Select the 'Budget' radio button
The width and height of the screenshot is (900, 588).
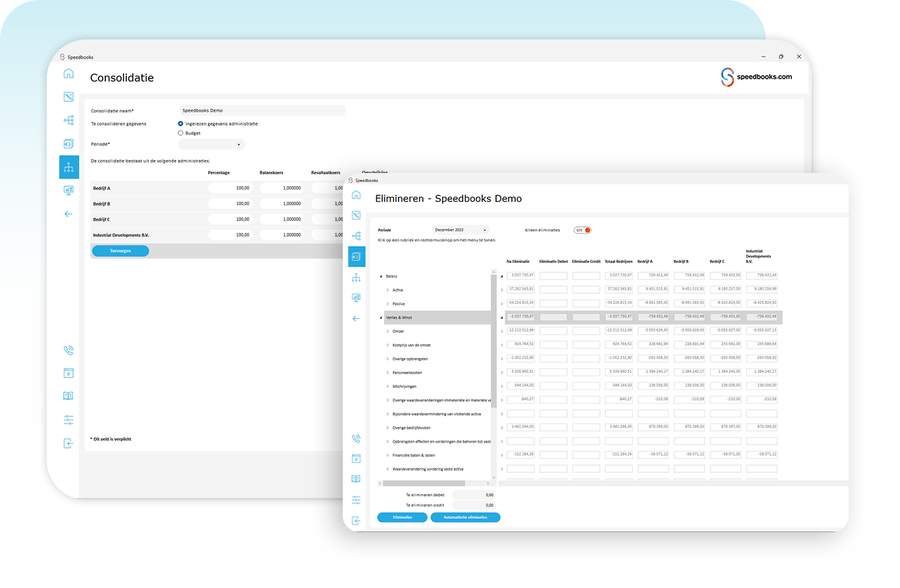(181, 133)
